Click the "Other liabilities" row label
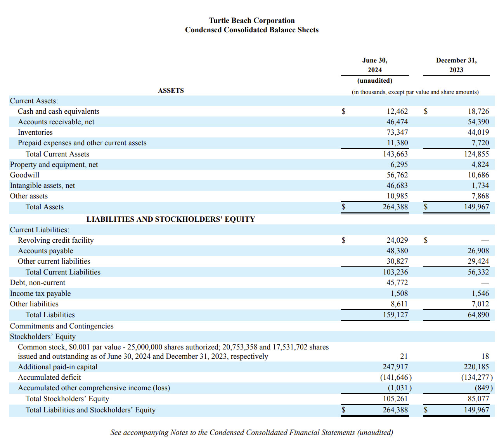Viewport: 504px width, 438px height. tap(34, 304)
